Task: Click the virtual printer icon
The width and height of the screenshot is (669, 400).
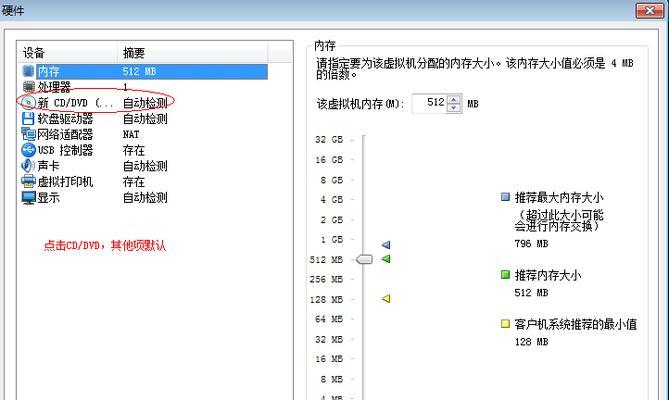Action: click(28, 182)
